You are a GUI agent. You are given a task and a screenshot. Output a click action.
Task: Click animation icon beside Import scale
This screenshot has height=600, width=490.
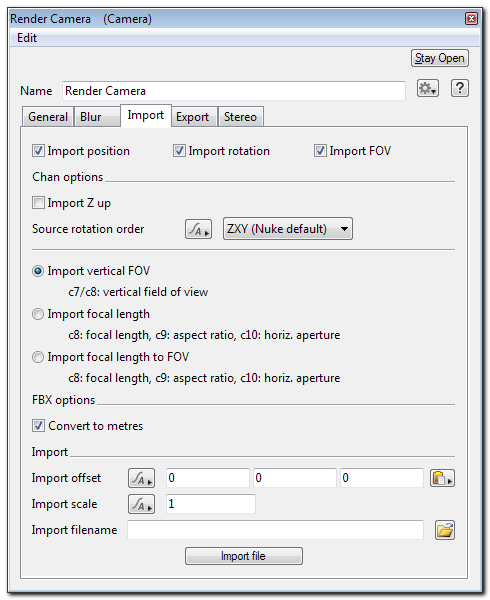(x=142, y=504)
